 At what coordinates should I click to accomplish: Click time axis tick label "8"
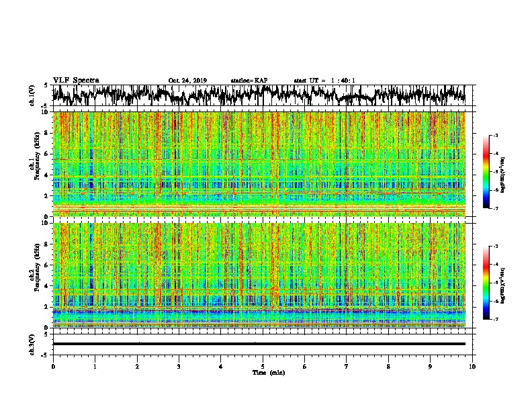388,367
